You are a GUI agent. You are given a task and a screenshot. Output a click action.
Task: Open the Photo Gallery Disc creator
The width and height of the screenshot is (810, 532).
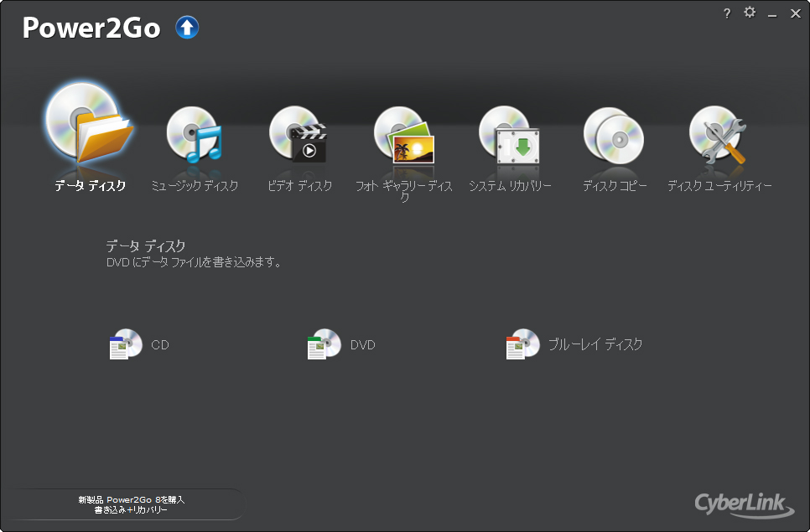[404, 138]
